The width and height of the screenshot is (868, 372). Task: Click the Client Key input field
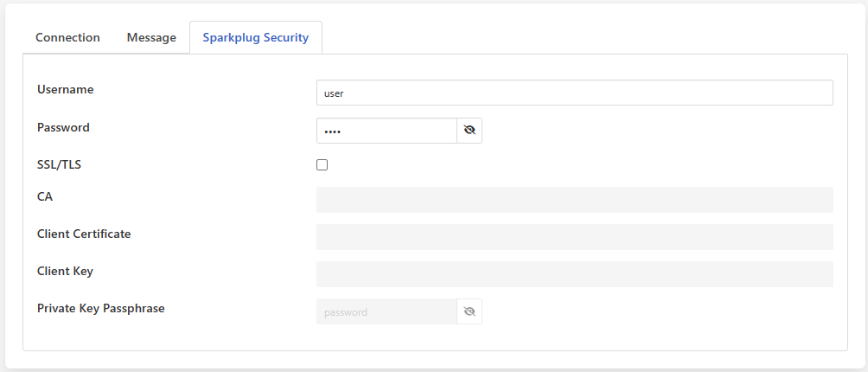(574, 274)
